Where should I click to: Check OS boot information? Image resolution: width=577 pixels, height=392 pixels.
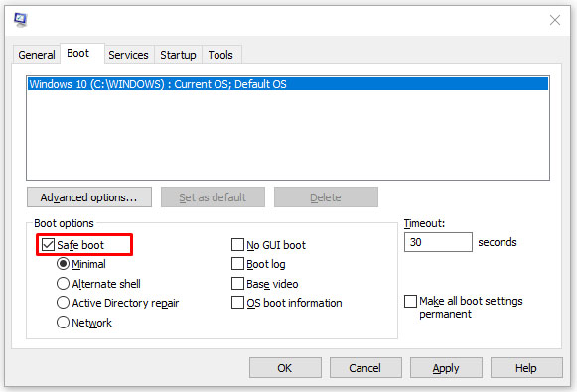click(237, 303)
